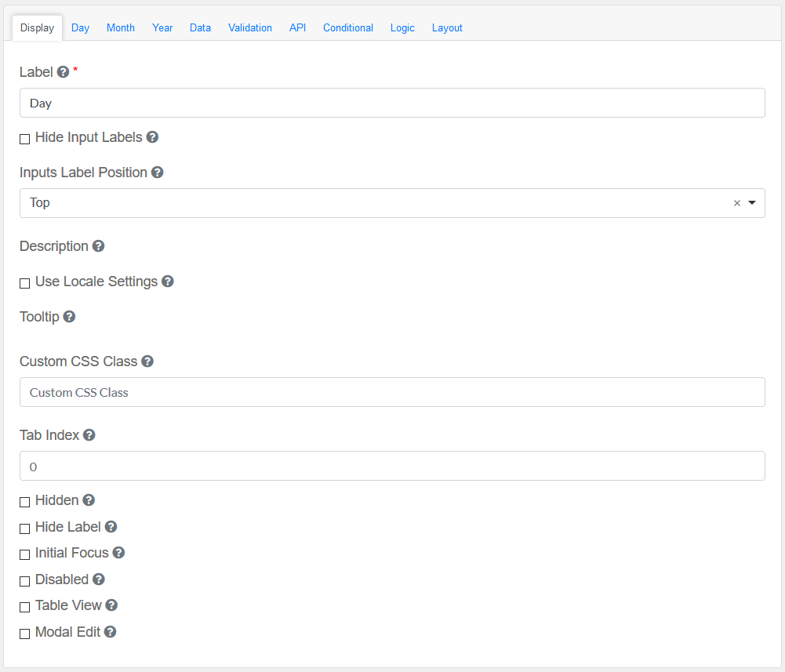Check the Use Locale Settings box
Screen dimensions: 785x672
tap(25, 283)
